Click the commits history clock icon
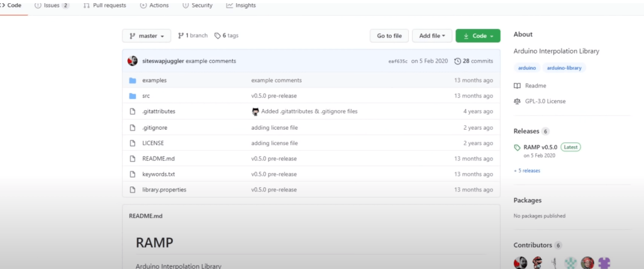This screenshot has width=644, height=269. coord(457,61)
